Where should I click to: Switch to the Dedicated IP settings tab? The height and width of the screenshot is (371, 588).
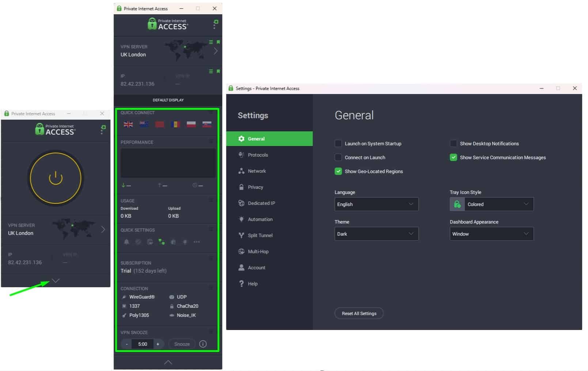[269, 203]
